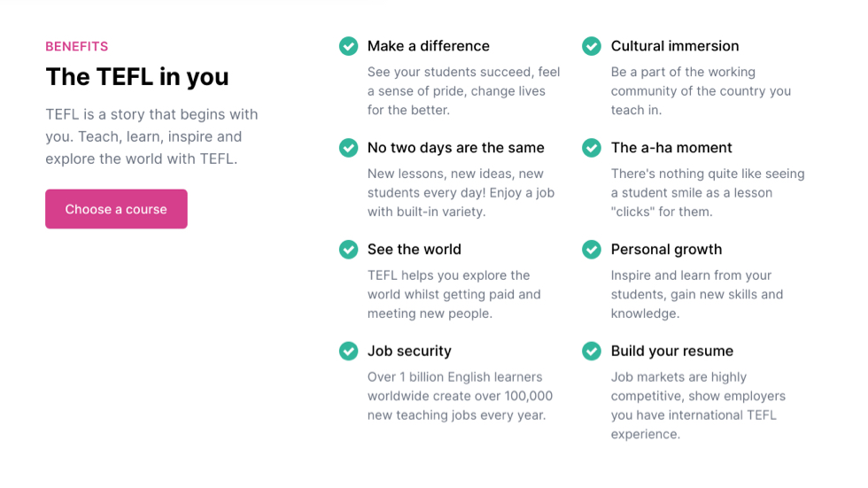
Task: Click The TEFL in you heading
Action: 137,77
